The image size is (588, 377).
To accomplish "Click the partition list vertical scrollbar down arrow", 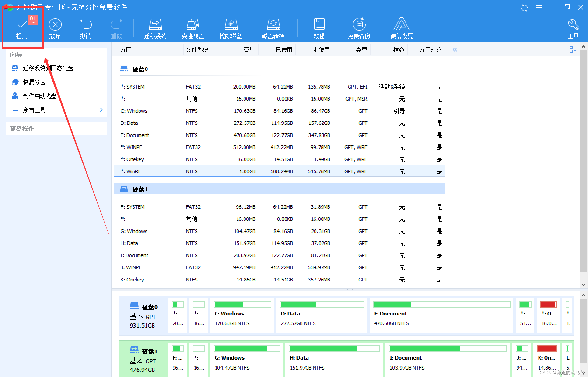I will click(583, 285).
